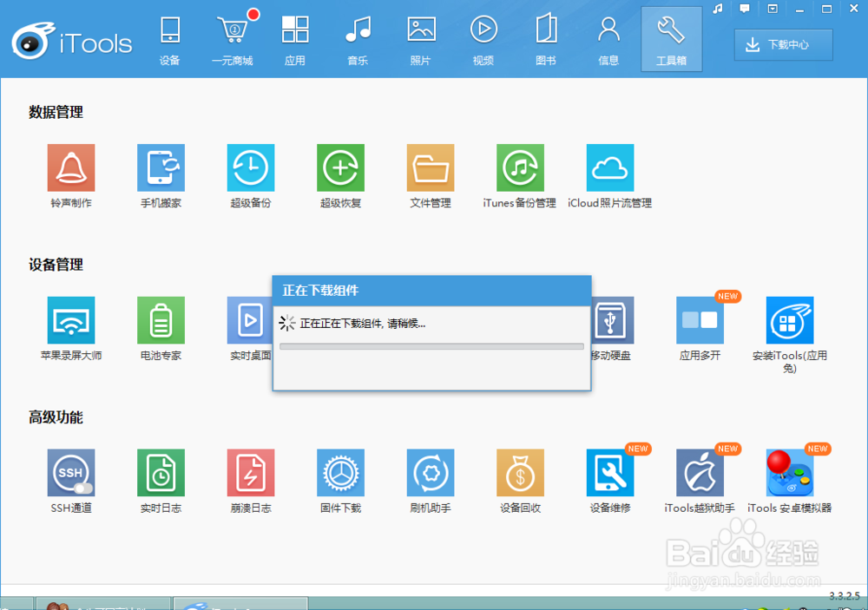The width and height of the screenshot is (868, 610).
Task: Switch to the 视频 video tab
Action: (x=483, y=40)
